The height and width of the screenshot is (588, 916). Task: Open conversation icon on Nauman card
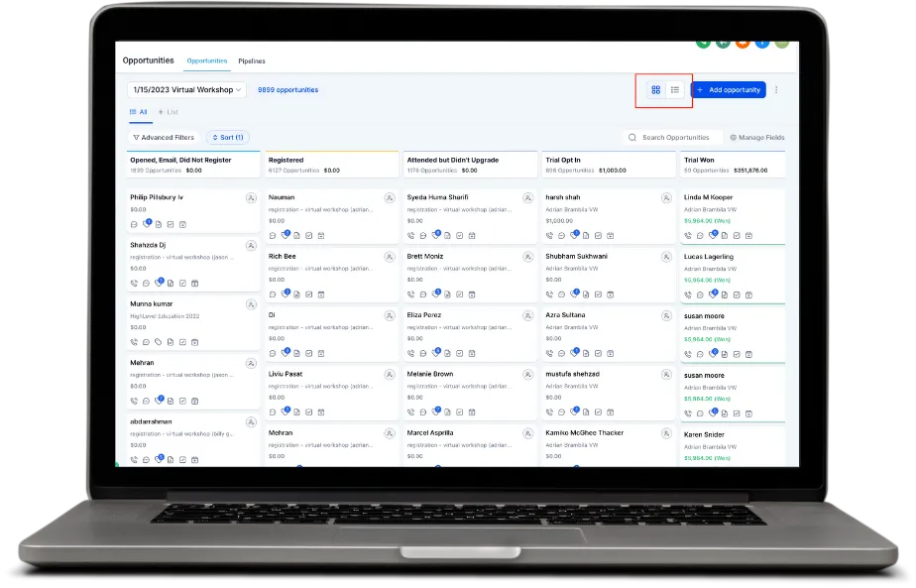(x=273, y=236)
